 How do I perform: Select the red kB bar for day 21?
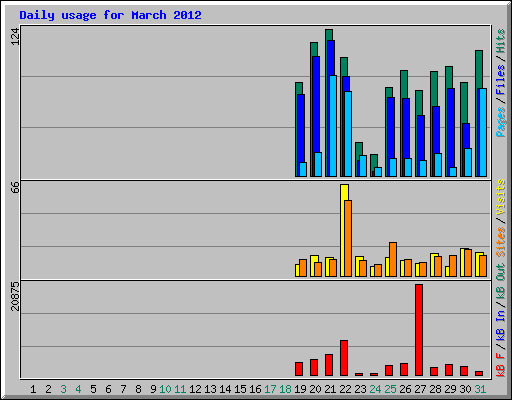pos(329,365)
